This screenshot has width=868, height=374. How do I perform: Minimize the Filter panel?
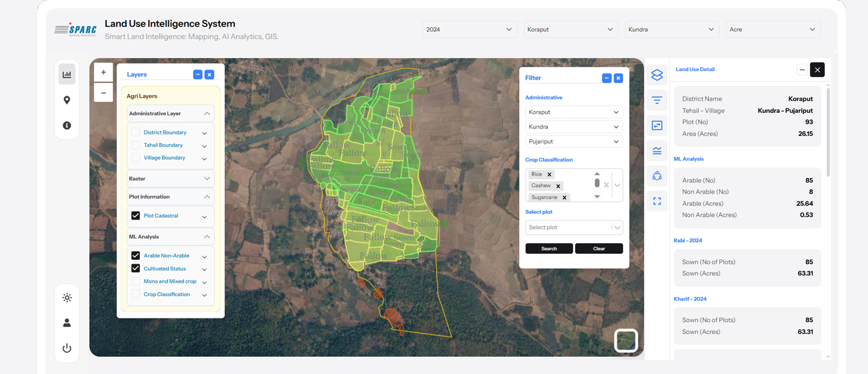pos(607,78)
